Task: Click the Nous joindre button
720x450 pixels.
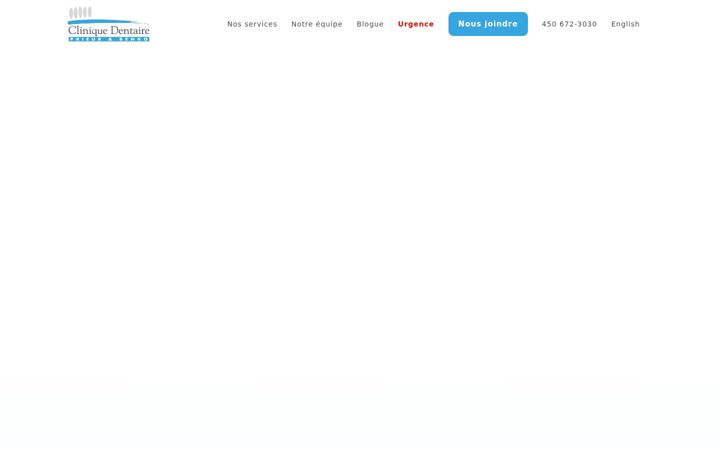Action: 488,24
